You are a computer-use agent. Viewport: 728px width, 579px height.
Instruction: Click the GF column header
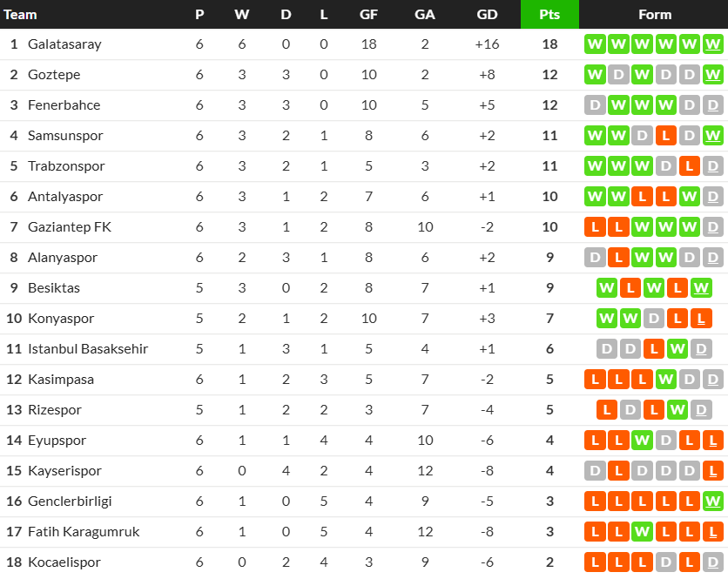(x=368, y=15)
